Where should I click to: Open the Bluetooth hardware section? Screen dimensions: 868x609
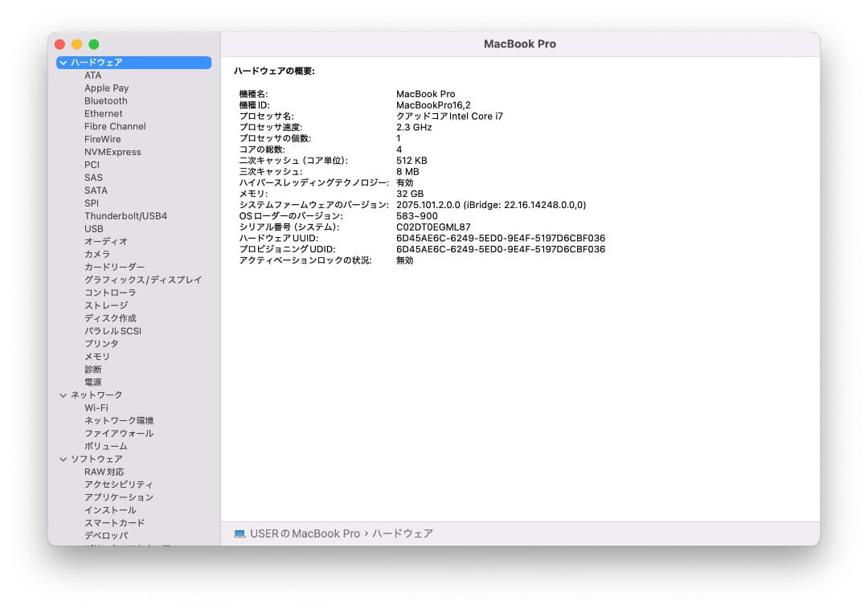104,100
